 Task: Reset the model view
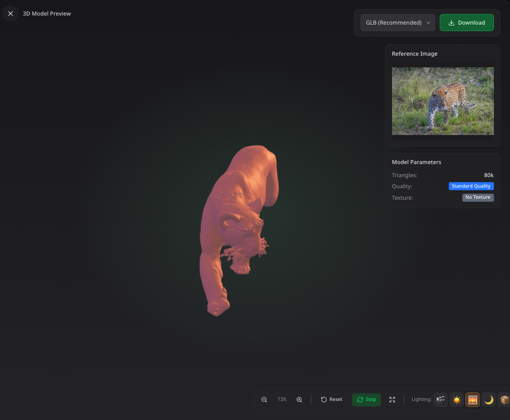point(331,399)
